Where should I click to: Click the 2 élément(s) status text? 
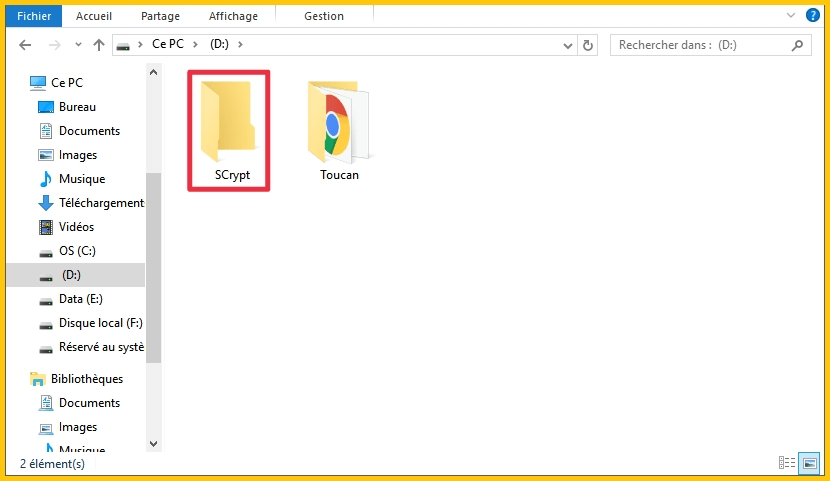(x=52, y=464)
